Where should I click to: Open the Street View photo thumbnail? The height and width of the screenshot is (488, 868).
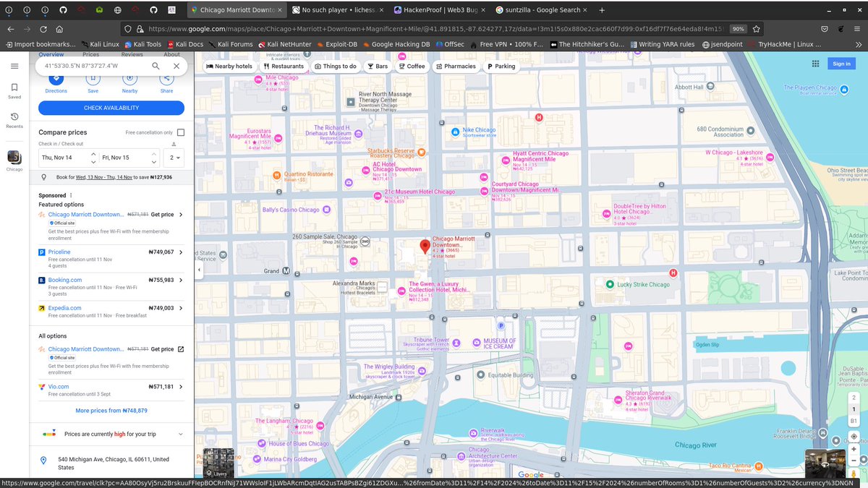tap(825, 463)
